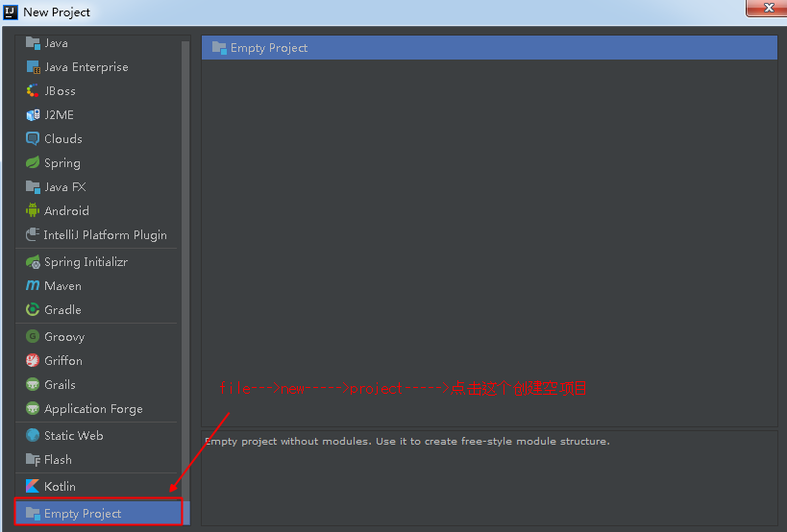The width and height of the screenshot is (787, 532).
Task: Click the Flash folder icon
Action: click(x=33, y=459)
